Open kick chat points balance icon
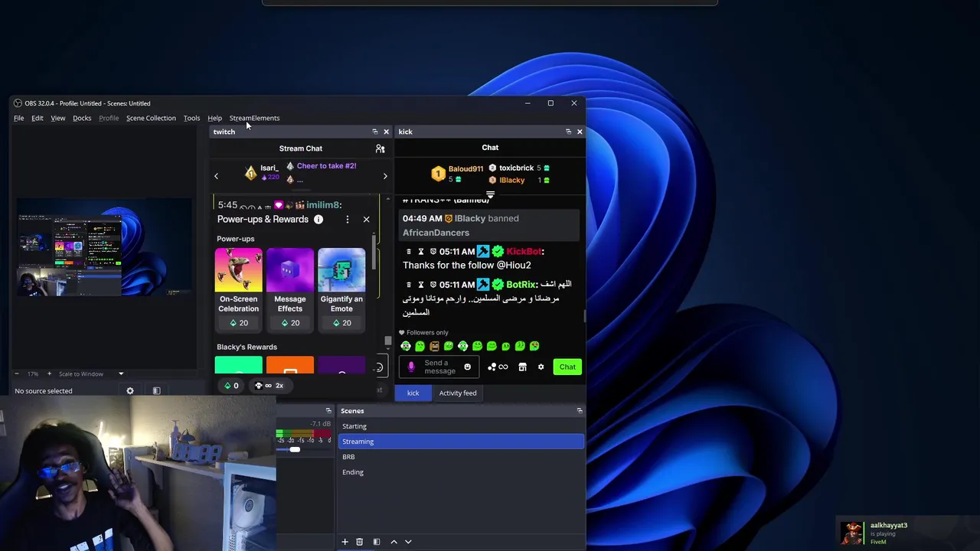The height and width of the screenshot is (551, 980). (x=498, y=367)
